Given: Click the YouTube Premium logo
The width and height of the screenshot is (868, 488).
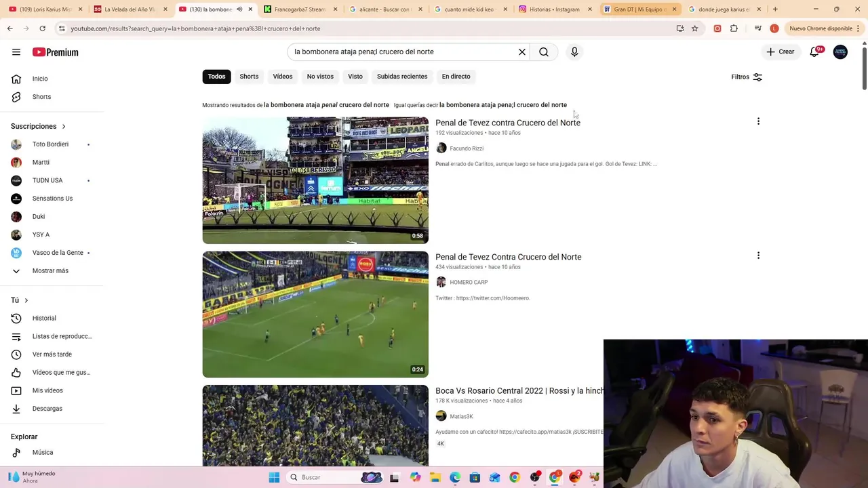Looking at the screenshot, I should (x=56, y=52).
